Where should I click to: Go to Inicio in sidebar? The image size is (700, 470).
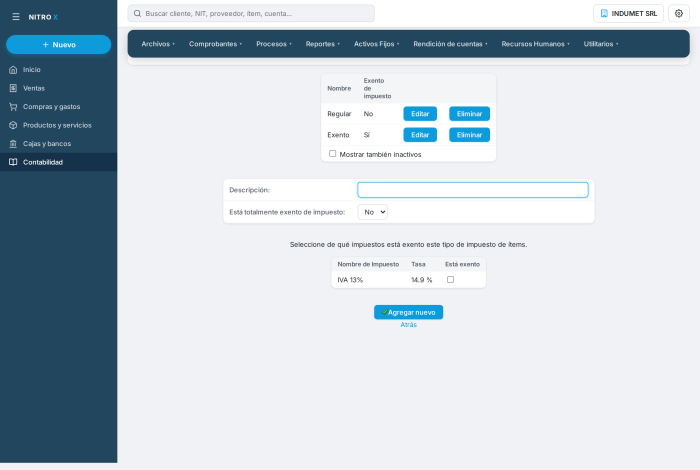(58, 70)
